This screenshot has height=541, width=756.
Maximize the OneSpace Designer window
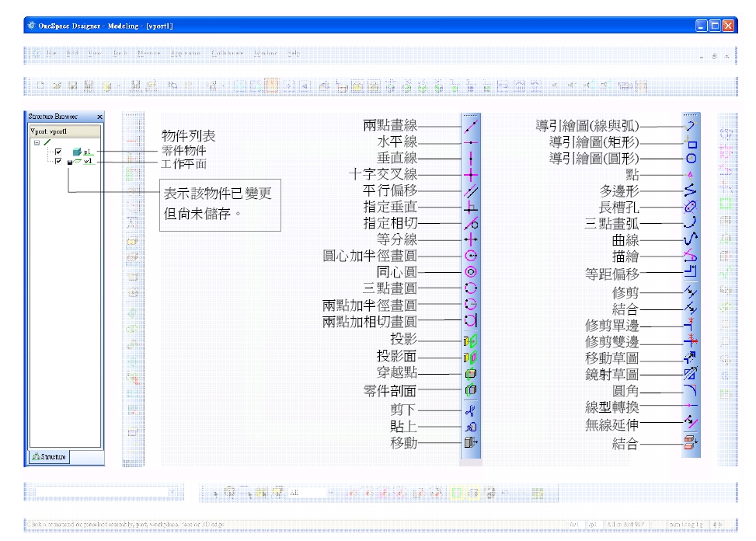(x=715, y=26)
